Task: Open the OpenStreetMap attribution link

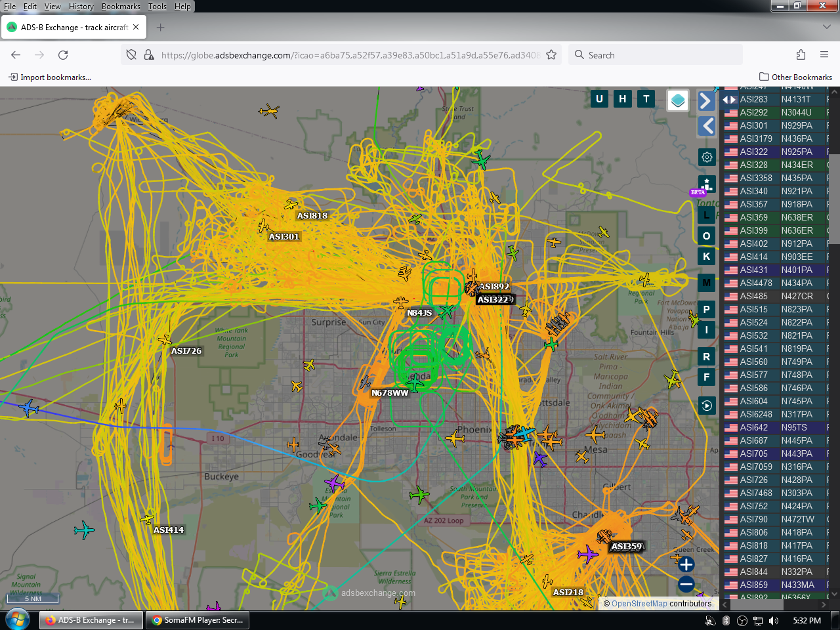Action: (639, 604)
